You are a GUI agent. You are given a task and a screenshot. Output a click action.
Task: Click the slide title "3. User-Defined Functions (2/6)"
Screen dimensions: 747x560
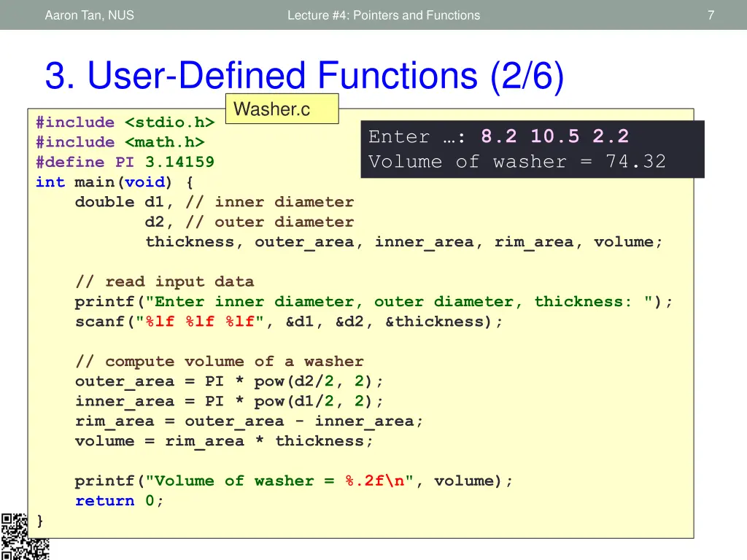[304, 77]
